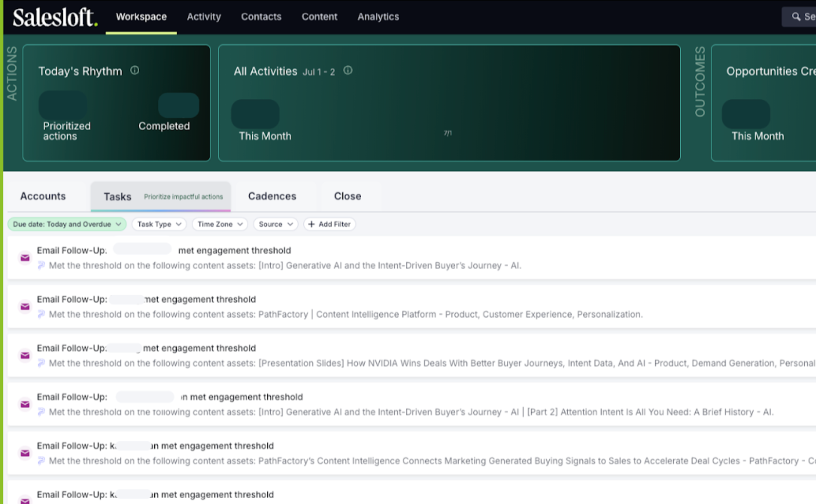Click Completed count in Today's Rhythm

164,126
